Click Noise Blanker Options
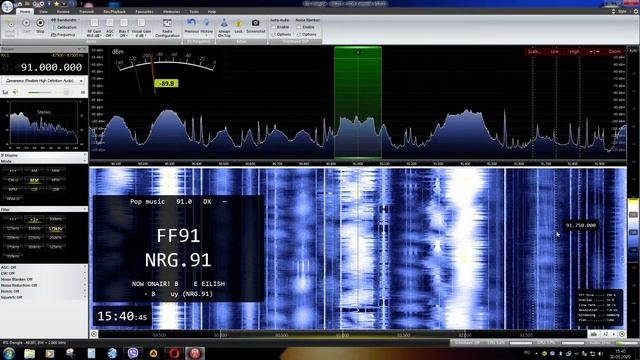The image size is (640, 360). pos(306,34)
